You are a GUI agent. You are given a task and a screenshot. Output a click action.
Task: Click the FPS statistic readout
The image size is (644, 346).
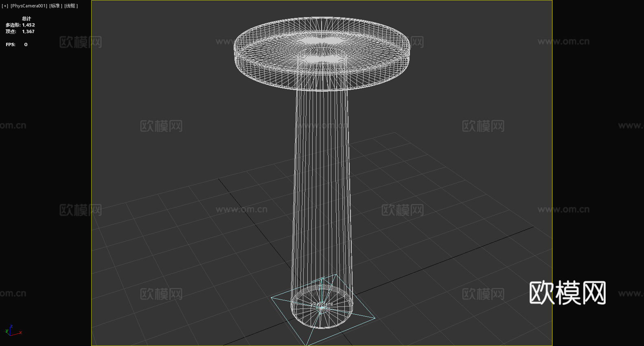click(17, 44)
